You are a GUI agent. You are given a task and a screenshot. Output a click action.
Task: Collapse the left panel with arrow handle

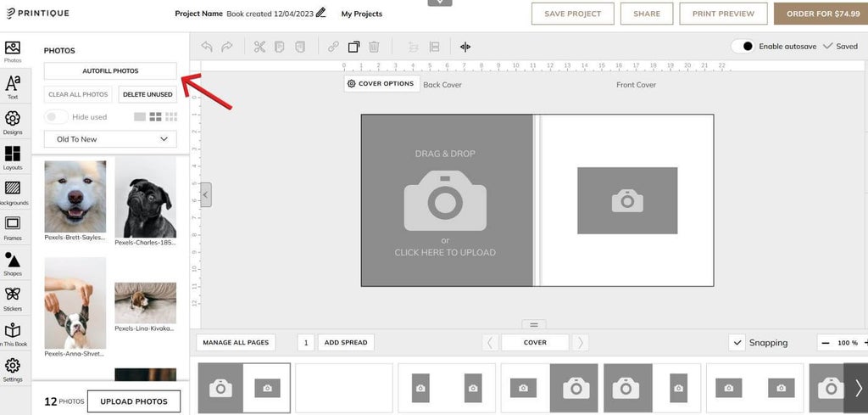coord(206,194)
